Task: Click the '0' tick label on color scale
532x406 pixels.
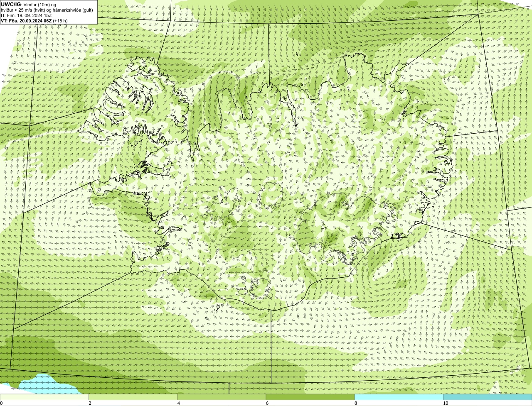Action: [x=1, y=403]
